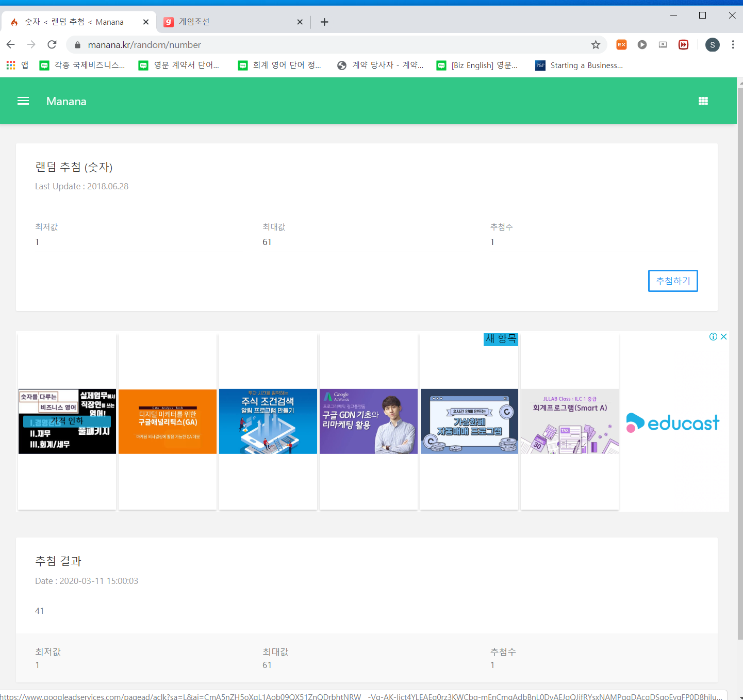Viewport: 743px width, 700px height.
Task: Open the 주식 조건검색 ad thumbnail
Action: [268, 421]
